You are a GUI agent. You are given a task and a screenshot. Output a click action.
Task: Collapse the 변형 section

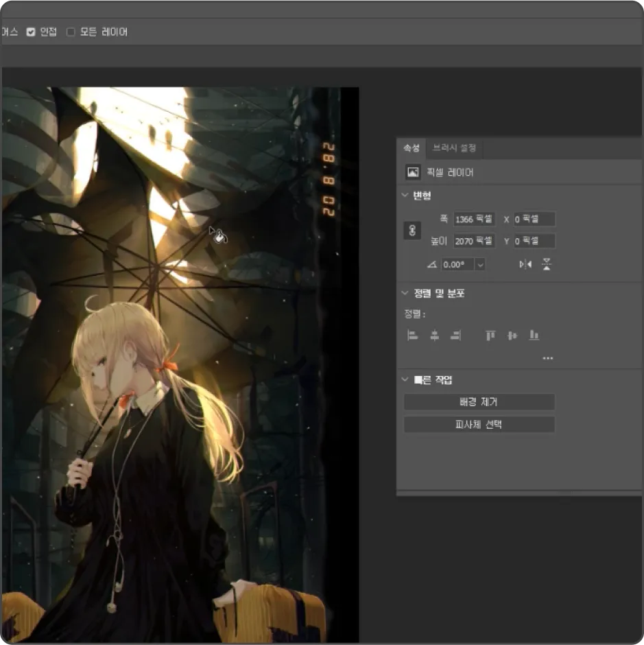click(x=405, y=196)
